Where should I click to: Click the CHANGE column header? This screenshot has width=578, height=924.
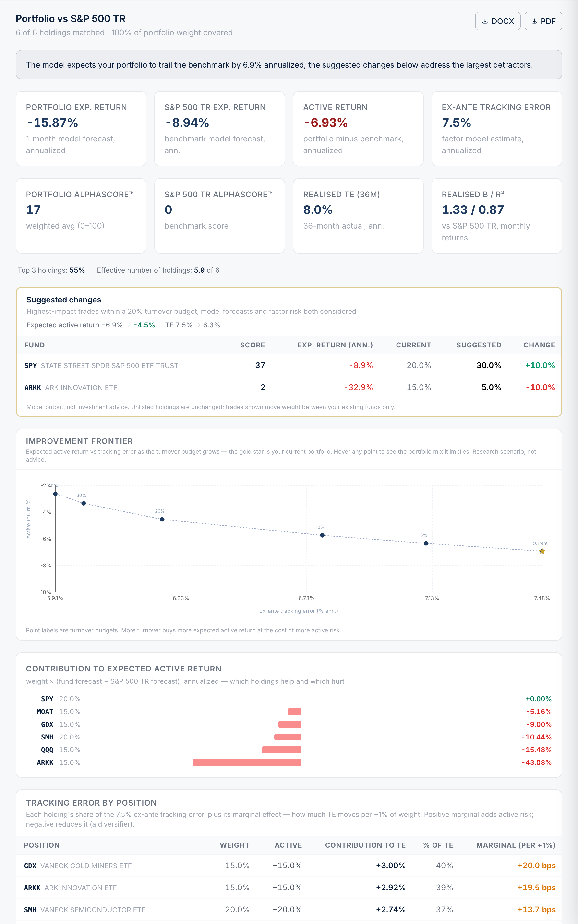point(539,345)
